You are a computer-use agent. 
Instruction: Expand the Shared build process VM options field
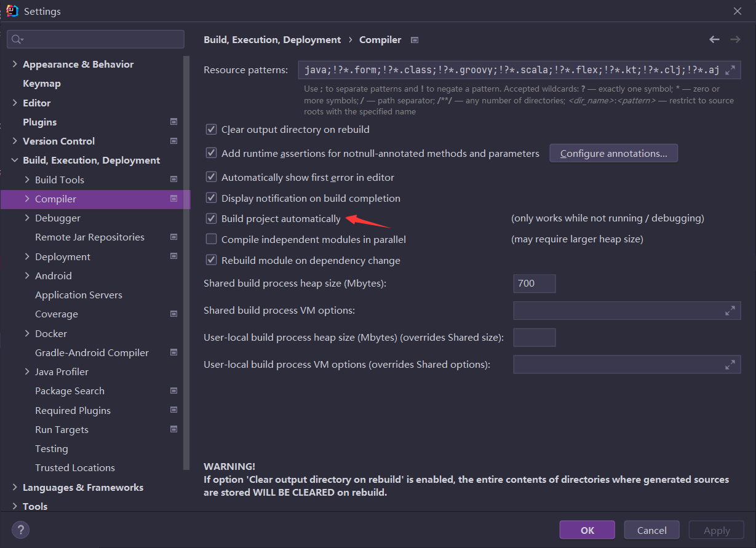point(730,311)
